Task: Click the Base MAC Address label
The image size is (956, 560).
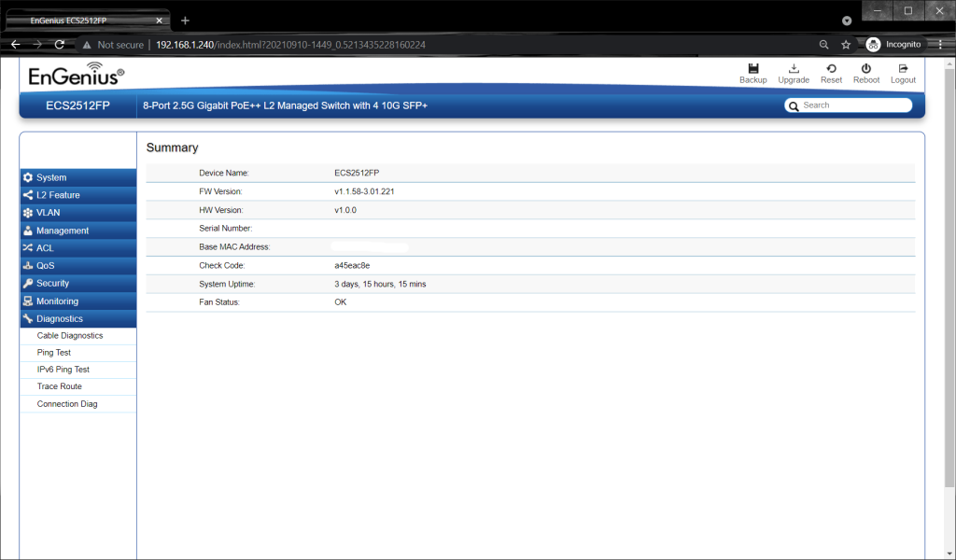Action: coord(234,246)
